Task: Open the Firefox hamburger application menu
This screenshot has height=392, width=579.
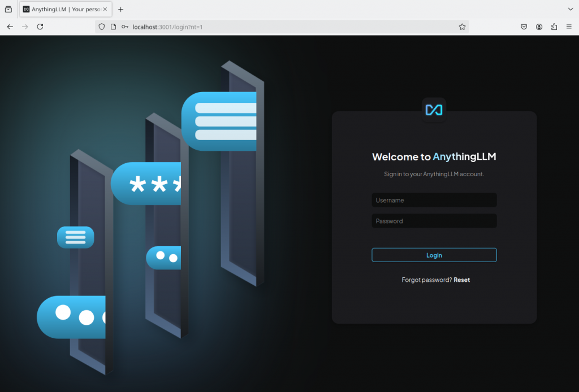Action: (x=569, y=27)
